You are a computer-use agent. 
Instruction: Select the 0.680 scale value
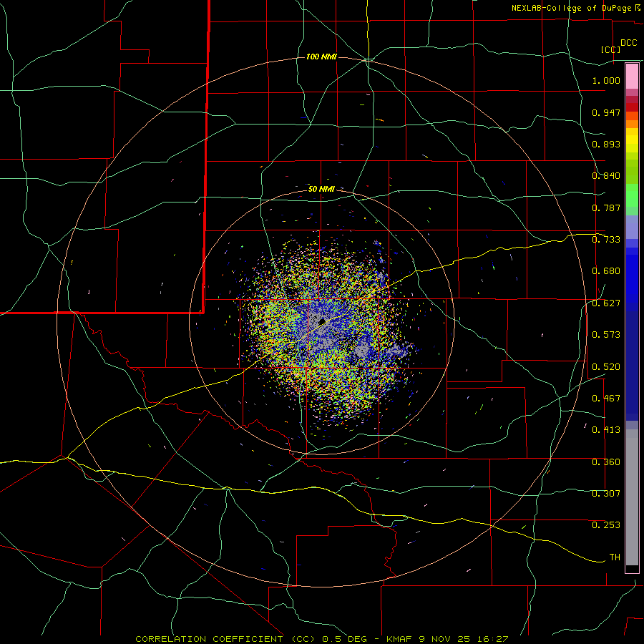(x=606, y=271)
